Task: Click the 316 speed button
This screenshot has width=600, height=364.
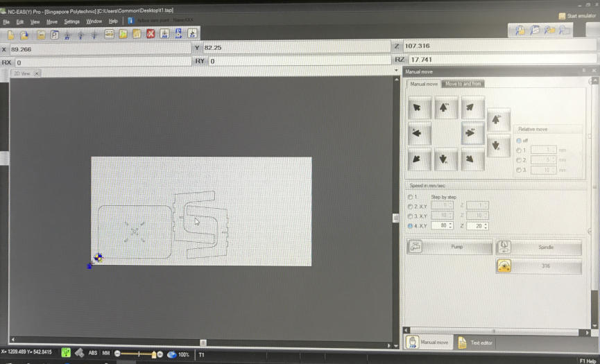Action: (539, 266)
